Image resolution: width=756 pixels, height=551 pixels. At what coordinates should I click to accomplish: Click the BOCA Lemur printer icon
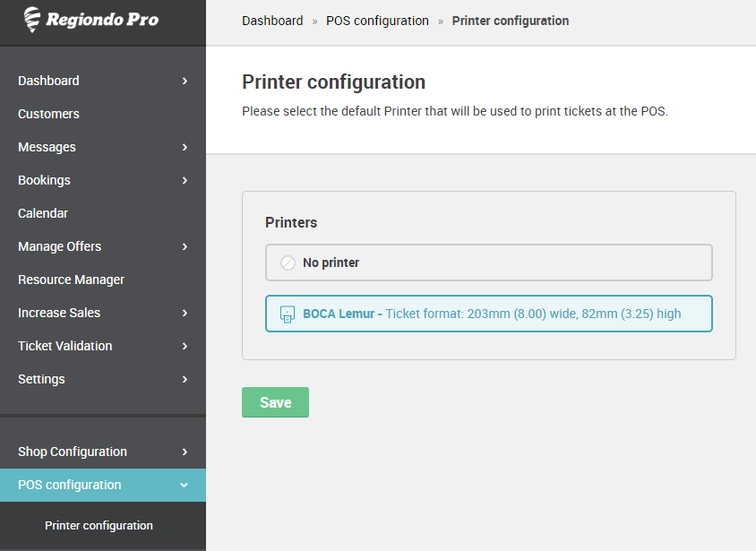click(x=288, y=314)
